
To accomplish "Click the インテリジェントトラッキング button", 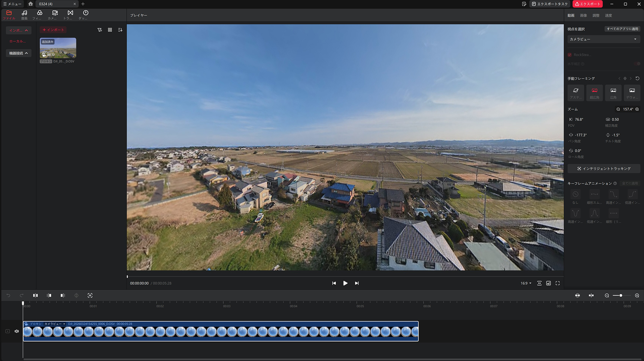I will [x=604, y=168].
